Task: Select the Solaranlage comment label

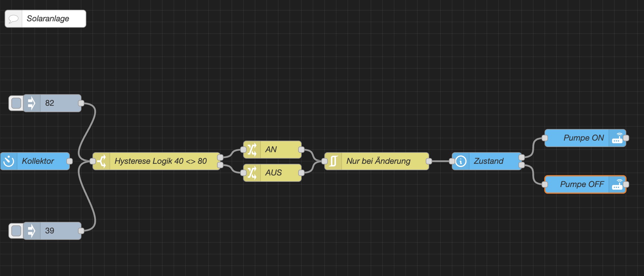Action: [x=48, y=19]
